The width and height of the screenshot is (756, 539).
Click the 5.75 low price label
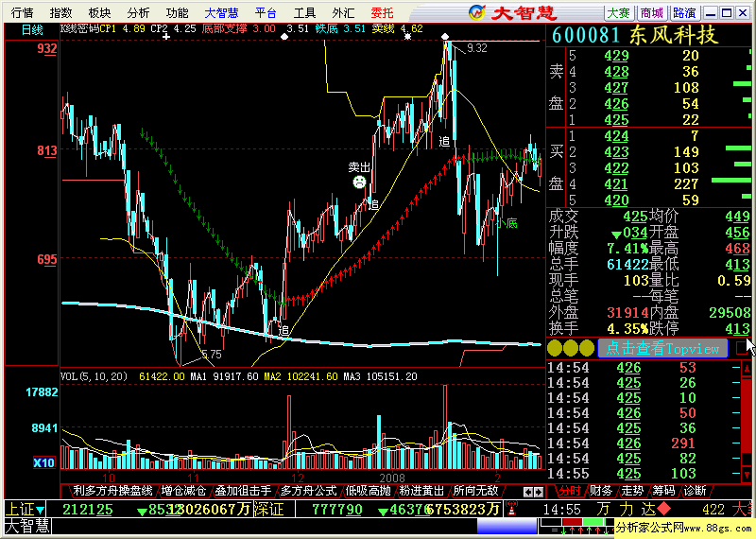[211, 355]
